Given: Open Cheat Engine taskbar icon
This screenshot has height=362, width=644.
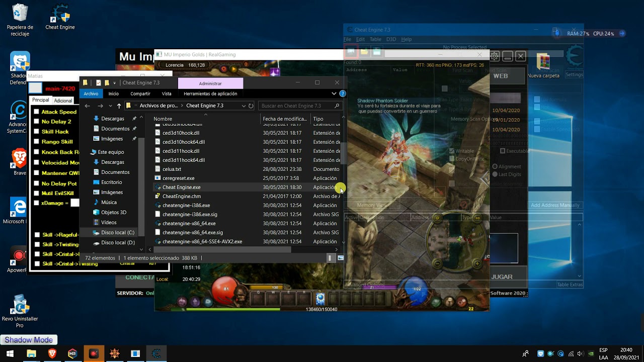Looking at the screenshot, I should 156,353.
